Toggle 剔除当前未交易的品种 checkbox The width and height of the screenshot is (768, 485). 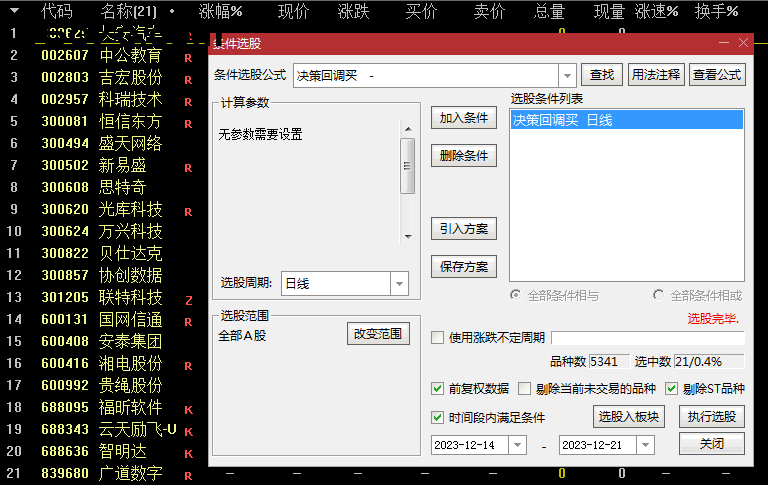click(524, 389)
